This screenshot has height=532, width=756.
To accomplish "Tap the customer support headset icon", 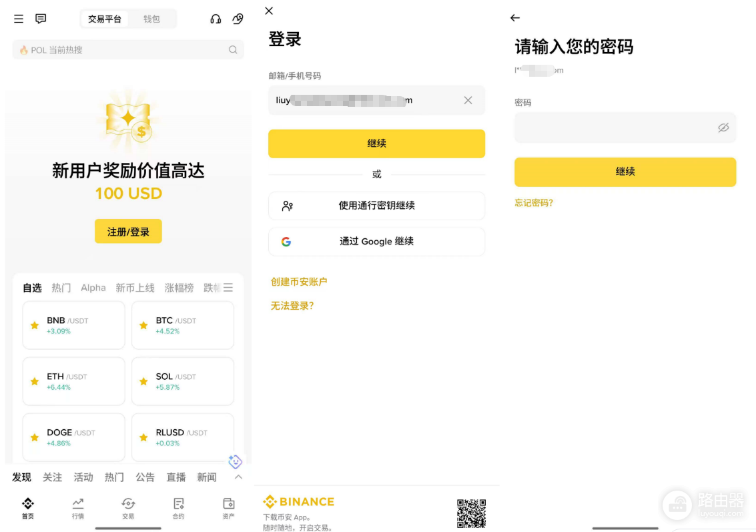I will click(x=216, y=19).
